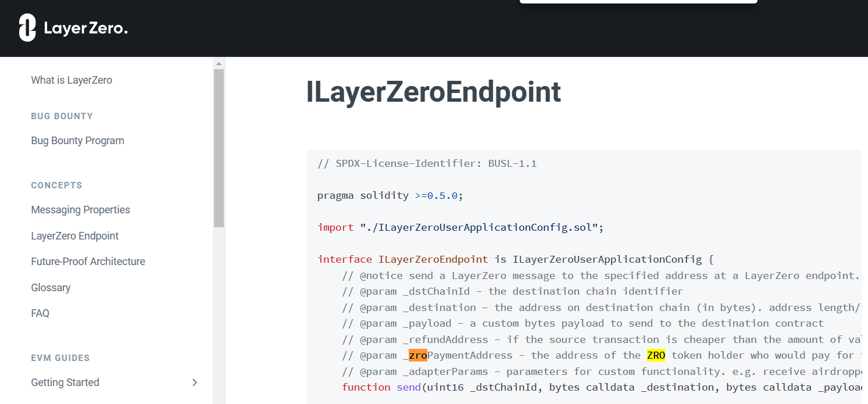Click the EVM GUIDES section header
The height and width of the screenshot is (404, 868).
coord(60,358)
